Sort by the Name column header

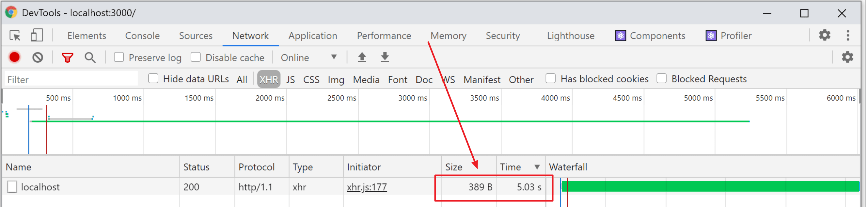click(x=91, y=167)
